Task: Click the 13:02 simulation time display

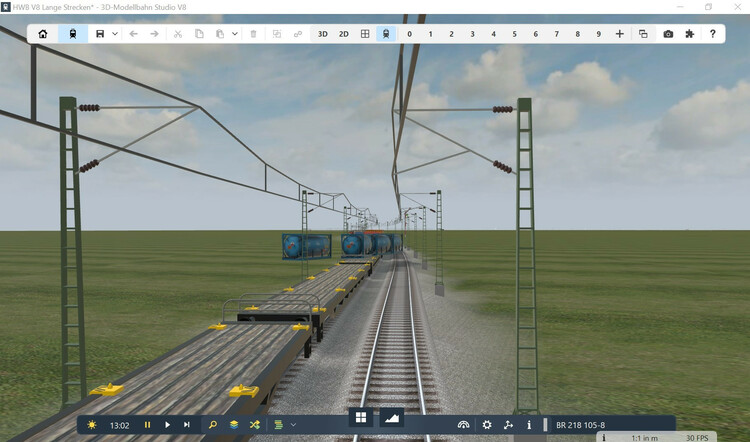Action: [119, 425]
